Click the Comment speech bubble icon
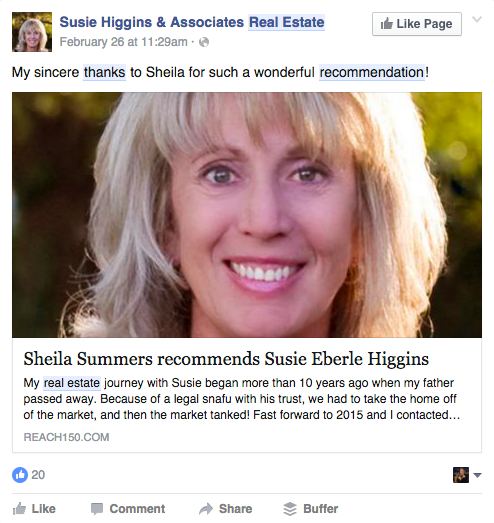Viewport: 494px width, 523px height. [x=97, y=509]
